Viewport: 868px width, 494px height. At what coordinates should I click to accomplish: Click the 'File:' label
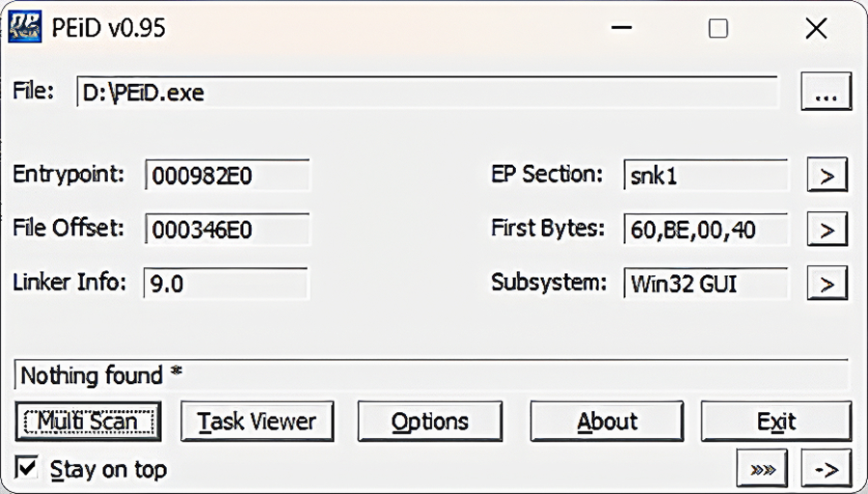pos(33,91)
